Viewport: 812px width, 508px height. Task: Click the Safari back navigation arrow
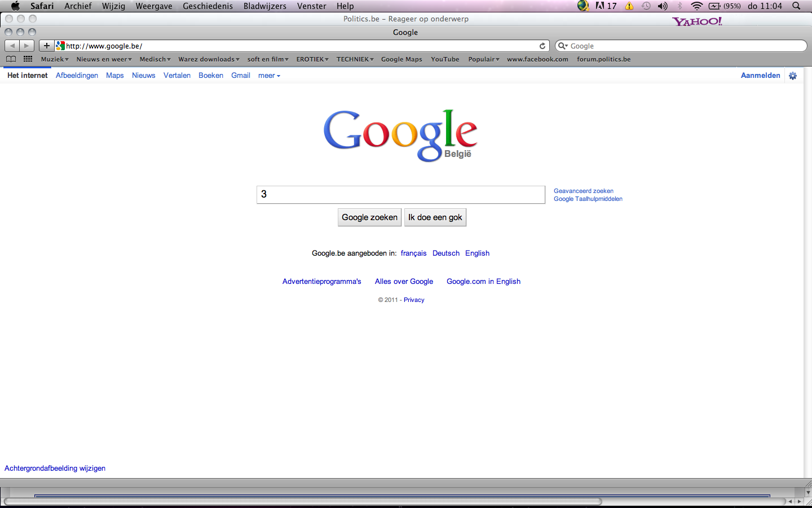pos(12,46)
